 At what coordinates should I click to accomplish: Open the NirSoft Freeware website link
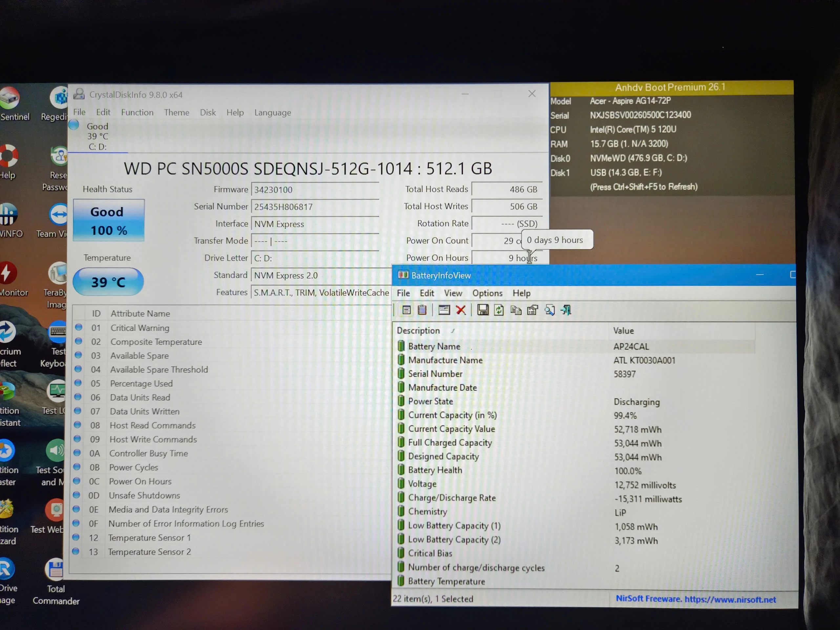pos(696,599)
